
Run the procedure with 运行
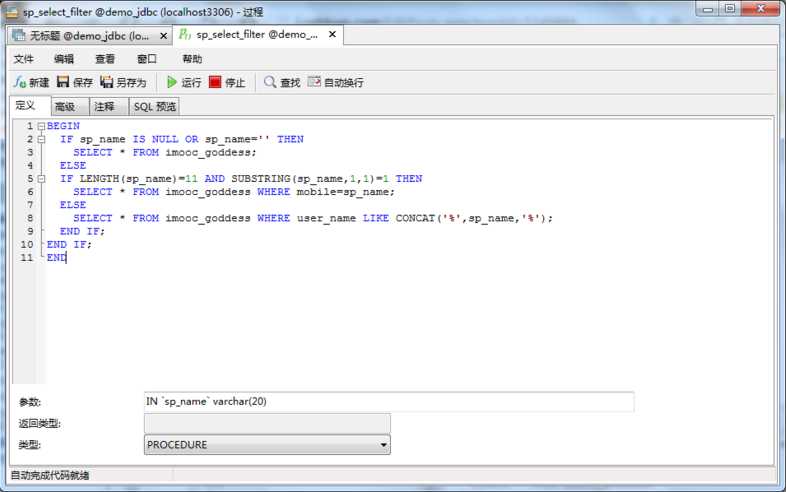click(x=184, y=82)
